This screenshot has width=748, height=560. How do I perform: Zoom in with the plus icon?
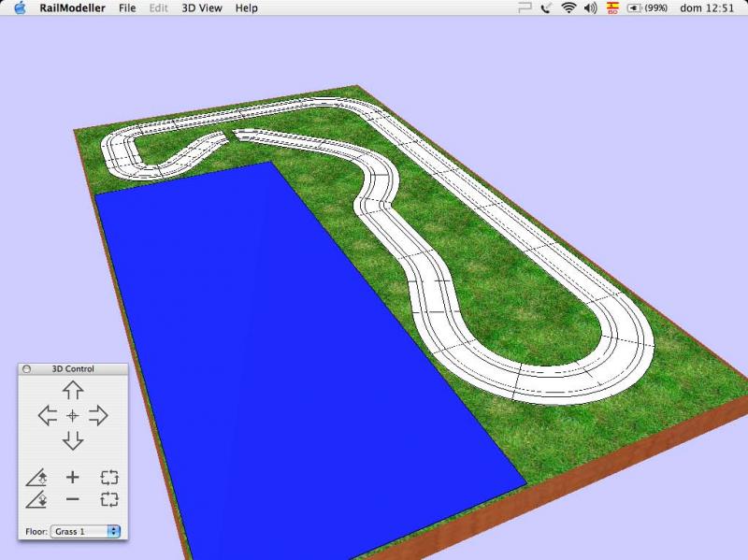click(x=73, y=477)
